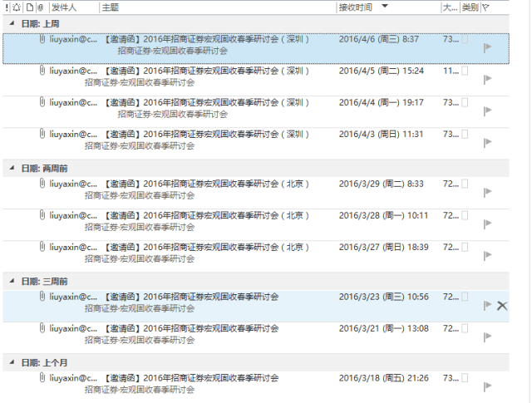The image size is (532, 403).
Task: Click the 日期: 上个月 group label
Action: click(x=44, y=362)
